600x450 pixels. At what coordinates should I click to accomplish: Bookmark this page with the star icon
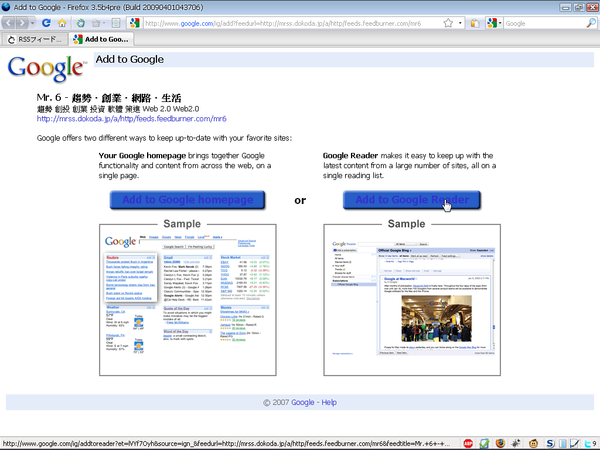[448, 23]
